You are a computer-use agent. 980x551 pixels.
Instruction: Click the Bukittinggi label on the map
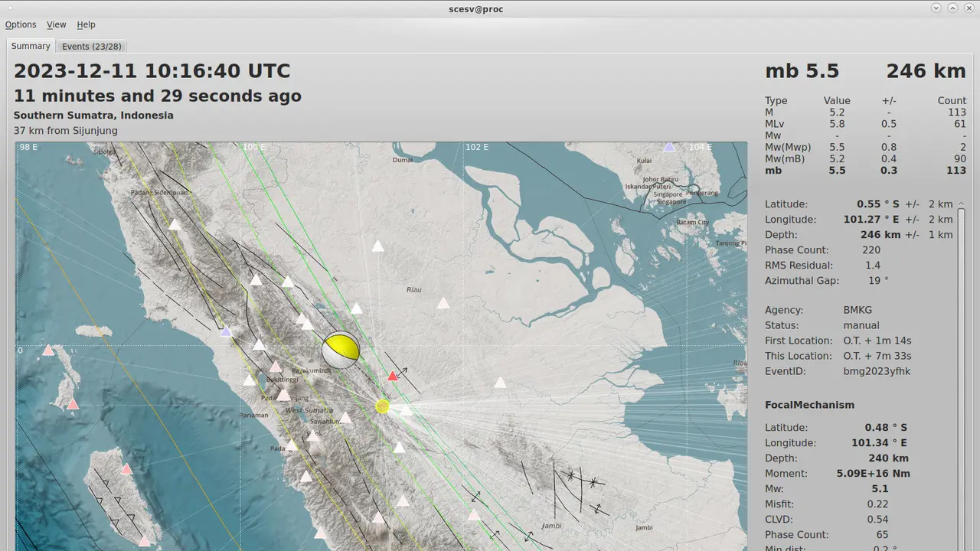click(x=281, y=380)
